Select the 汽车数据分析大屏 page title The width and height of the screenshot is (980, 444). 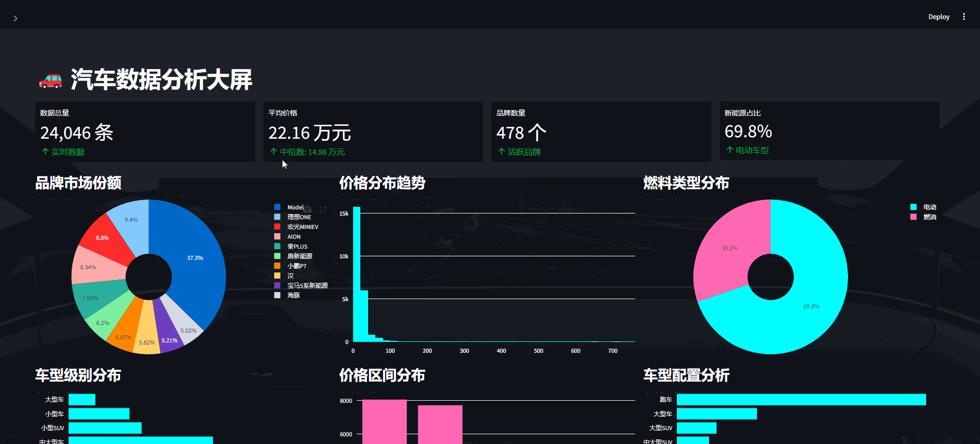(x=161, y=80)
